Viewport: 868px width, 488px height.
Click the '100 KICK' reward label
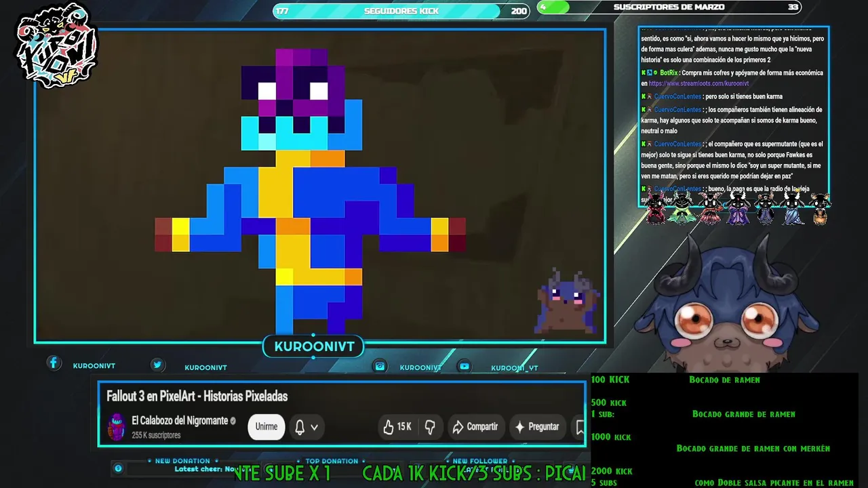610,380
